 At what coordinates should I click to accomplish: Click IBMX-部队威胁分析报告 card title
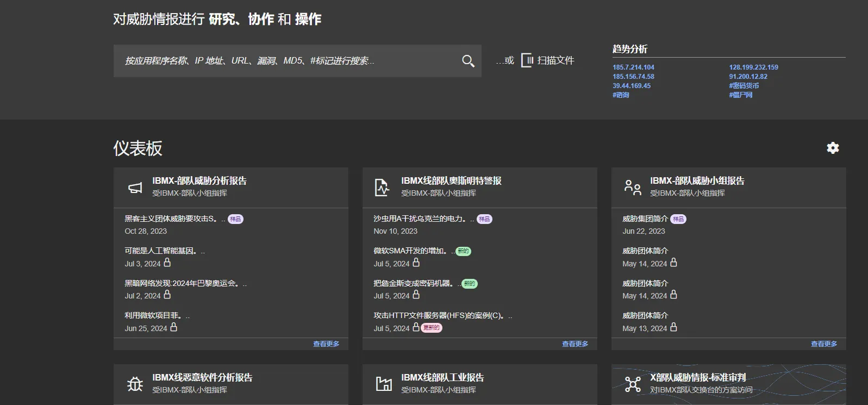199,181
